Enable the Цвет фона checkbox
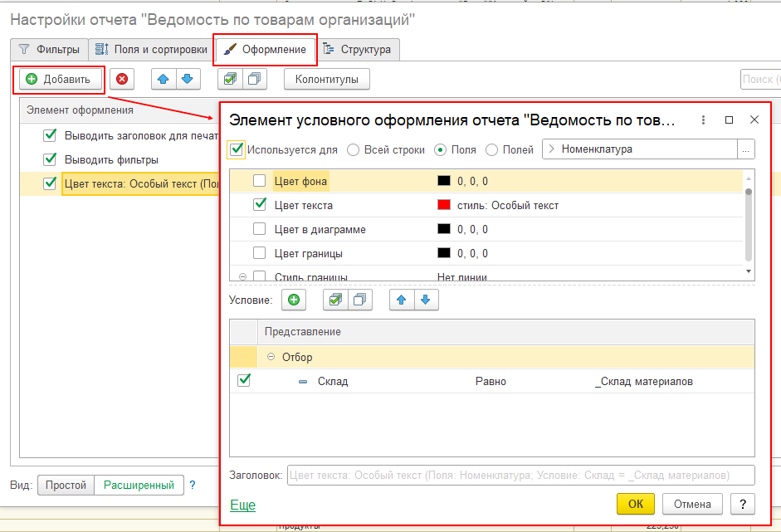Viewport: 781px width, 532px height. tap(260, 181)
